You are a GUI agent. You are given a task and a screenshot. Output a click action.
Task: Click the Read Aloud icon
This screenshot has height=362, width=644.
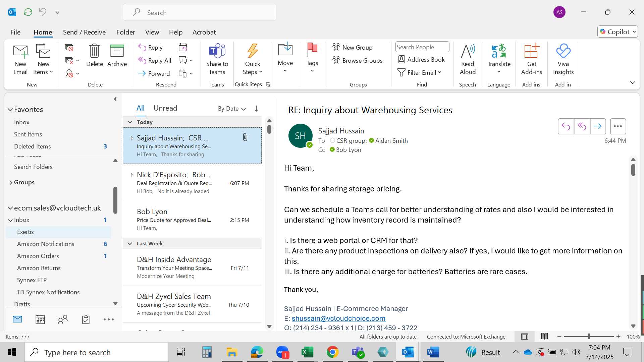point(468,51)
